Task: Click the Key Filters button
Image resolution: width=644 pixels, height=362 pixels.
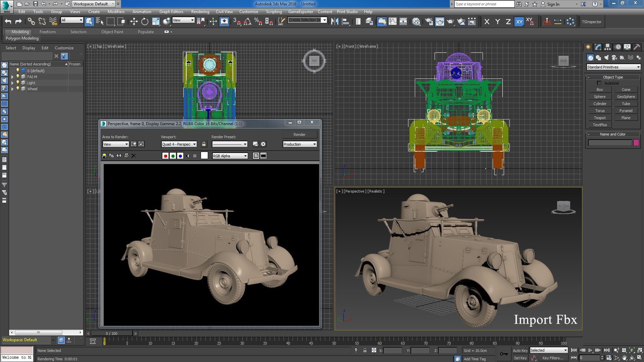Action: (x=552, y=358)
